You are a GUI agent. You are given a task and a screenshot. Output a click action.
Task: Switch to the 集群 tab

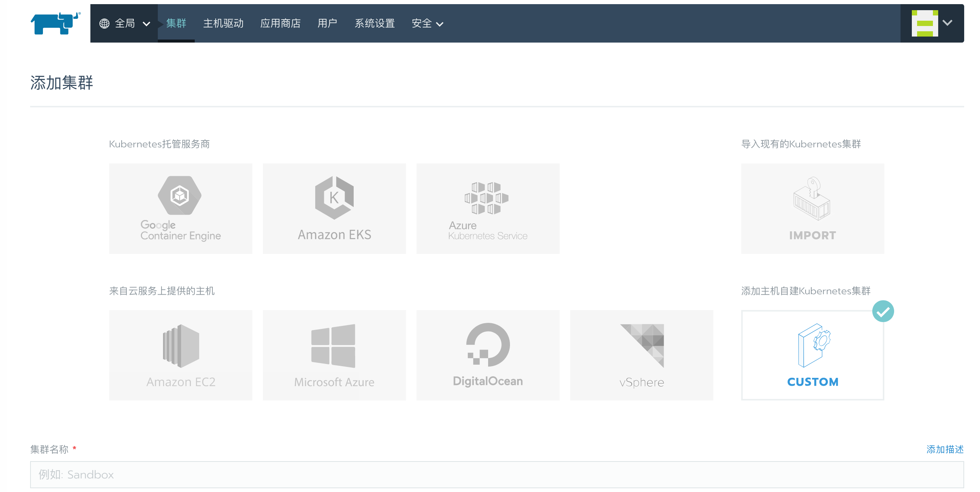pyautogui.click(x=176, y=23)
